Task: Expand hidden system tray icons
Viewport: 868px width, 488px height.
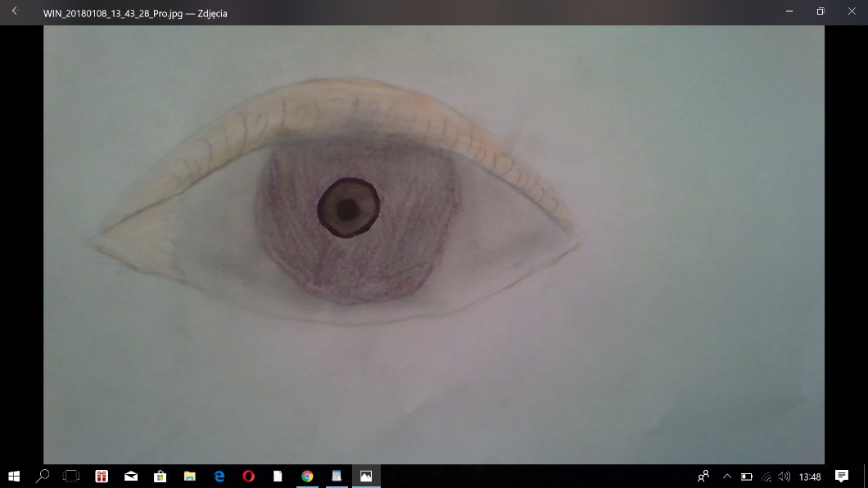Action: 726,477
